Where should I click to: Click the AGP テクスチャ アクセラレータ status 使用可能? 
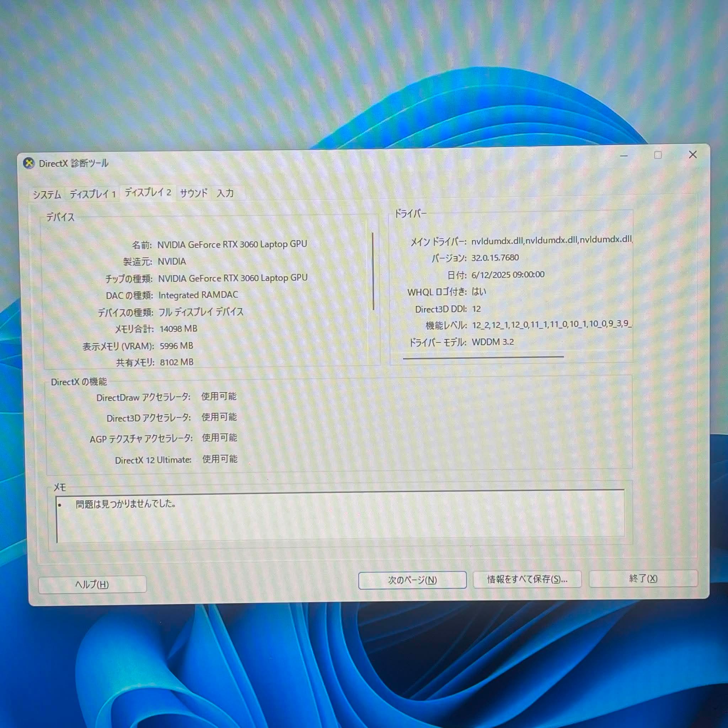(220, 438)
